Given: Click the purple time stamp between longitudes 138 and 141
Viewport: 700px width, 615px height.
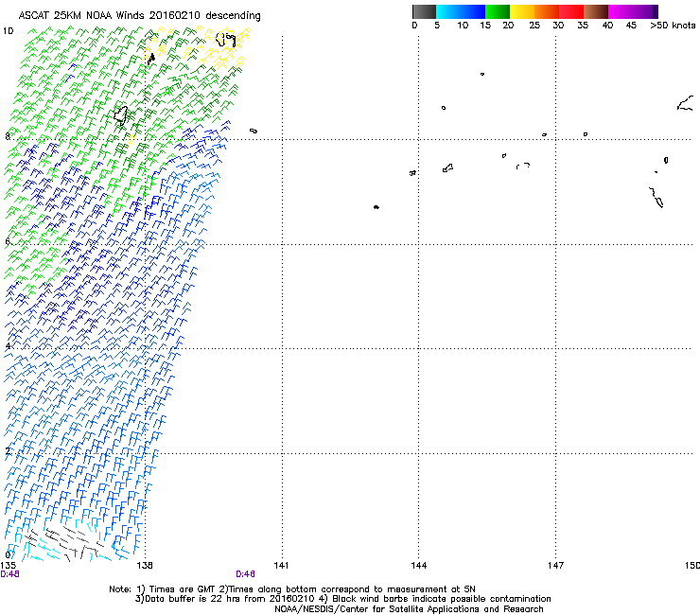Looking at the screenshot, I should point(245,574).
